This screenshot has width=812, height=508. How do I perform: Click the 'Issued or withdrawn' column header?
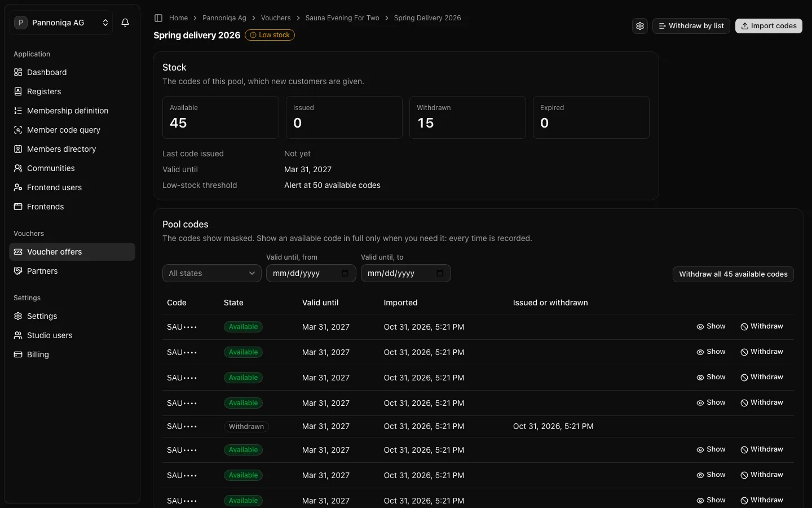(x=550, y=303)
